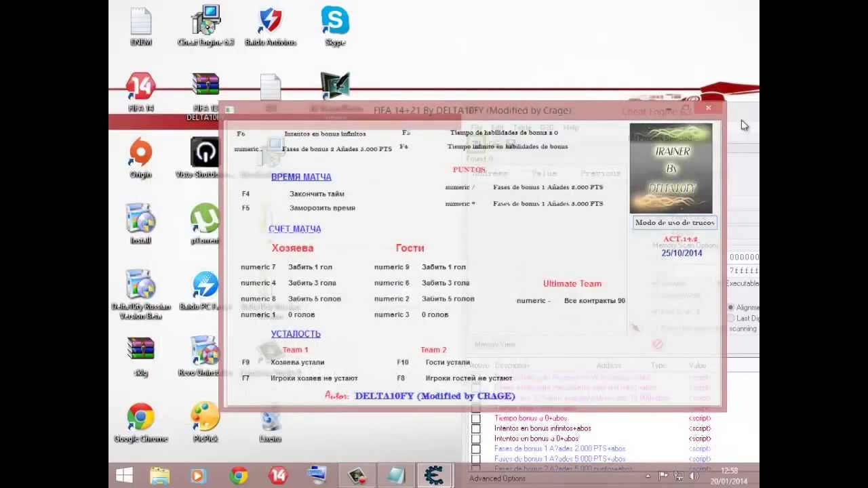Screen dimensions: 868x488
Task: Switch to Cheat Engine on the taskbar
Action: (434, 475)
